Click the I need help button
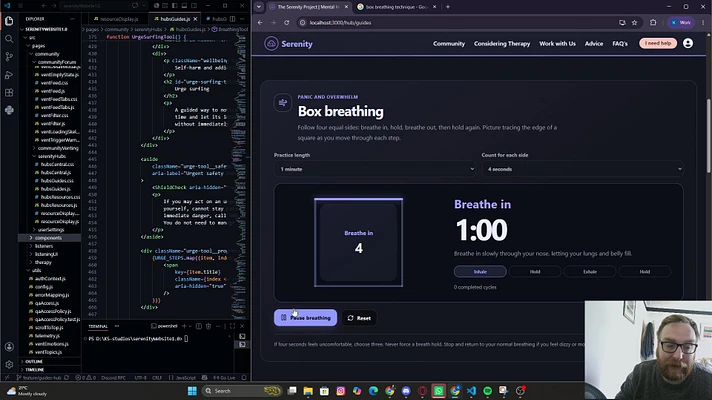The image size is (712, 400). pos(658,43)
